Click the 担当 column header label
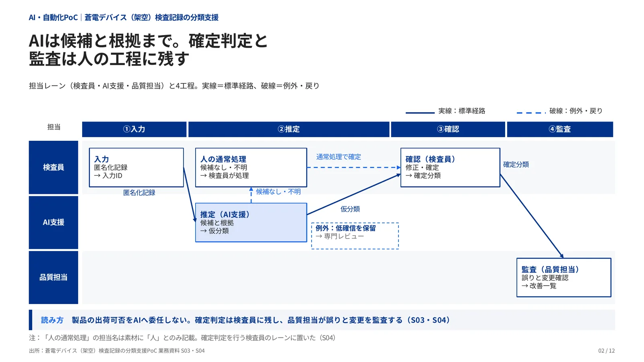The image size is (644, 362). tap(54, 127)
